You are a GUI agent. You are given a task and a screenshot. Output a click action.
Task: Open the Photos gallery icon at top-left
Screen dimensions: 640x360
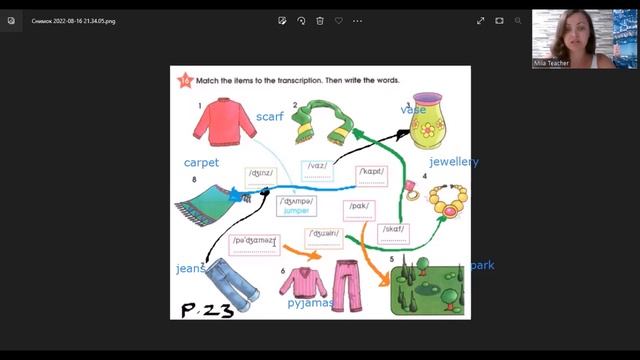click(x=11, y=21)
